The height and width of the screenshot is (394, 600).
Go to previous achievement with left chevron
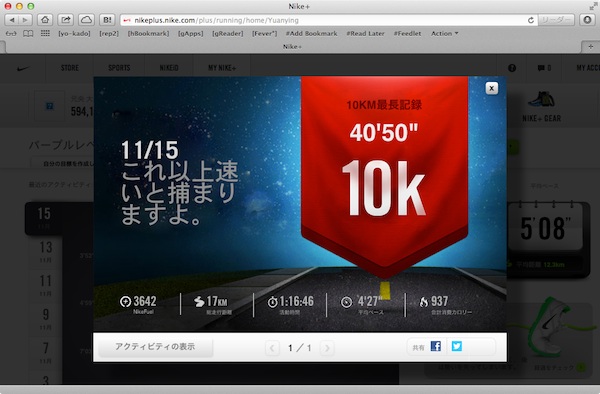pos(272,348)
